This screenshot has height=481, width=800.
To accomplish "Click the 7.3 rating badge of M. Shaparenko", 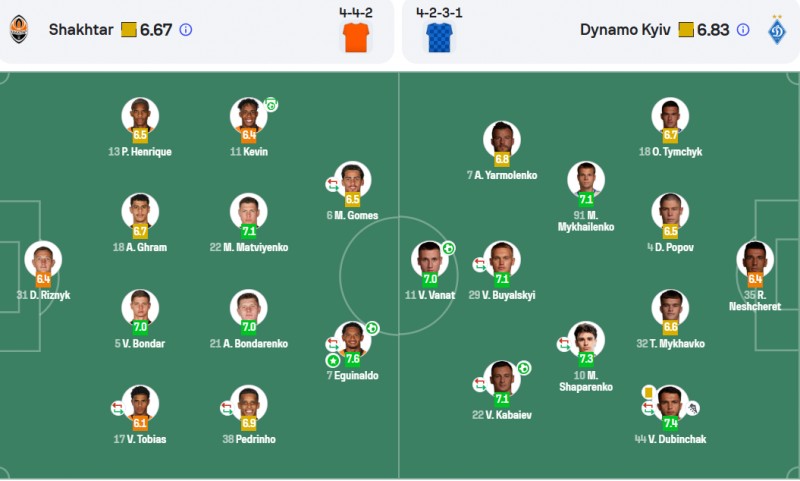I will [586, 359].
